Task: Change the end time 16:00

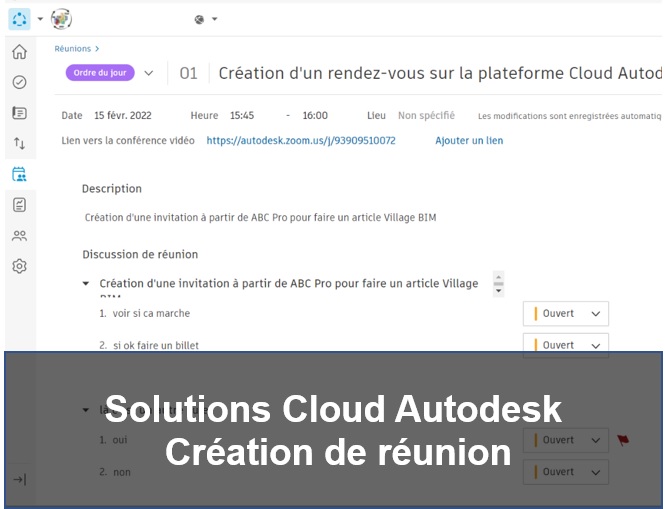Action: (315, 115)
